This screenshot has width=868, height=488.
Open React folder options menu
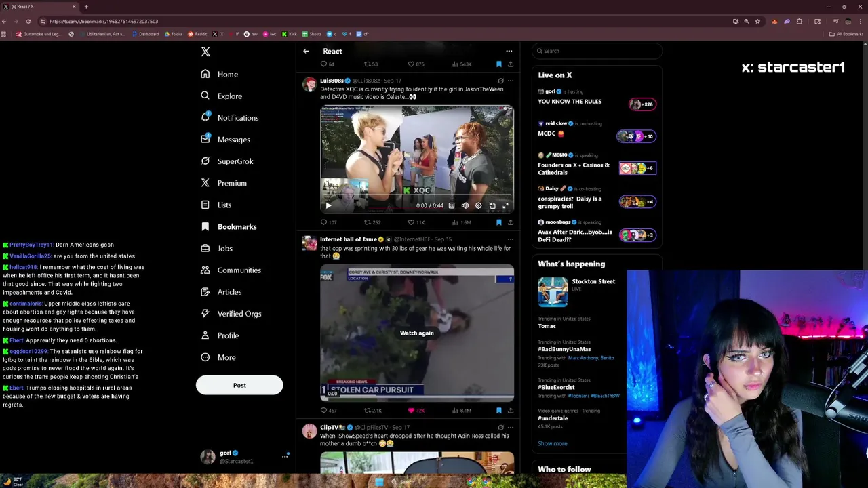509,51
